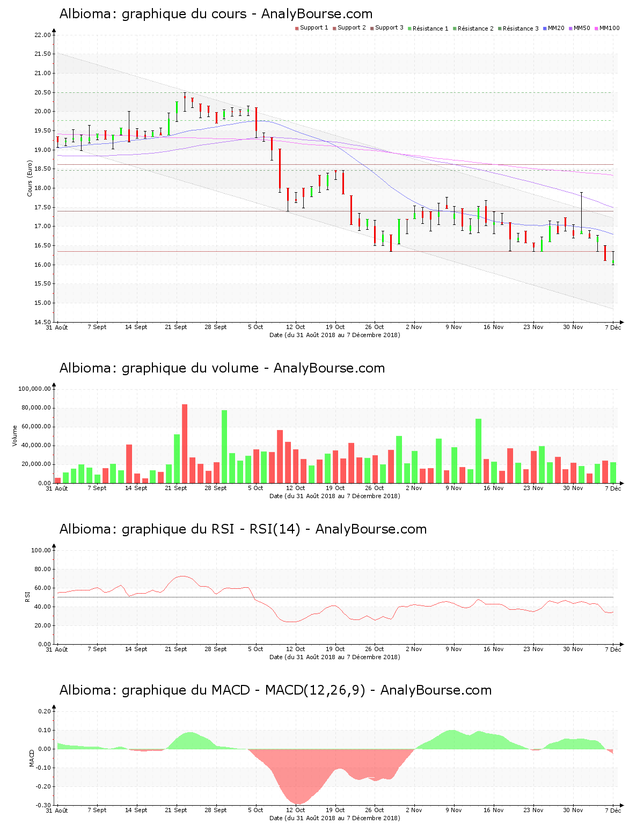Click the 0.20 tick on MACD chart

tap(45, 711)
